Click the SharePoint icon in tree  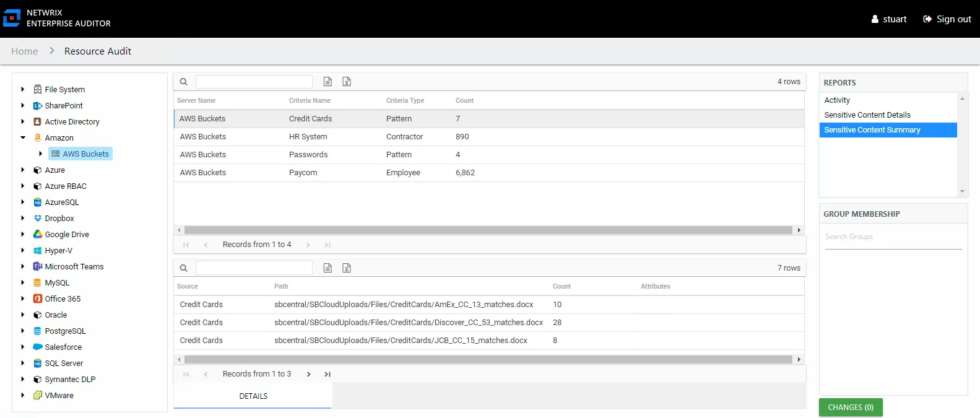coord(38,105)
